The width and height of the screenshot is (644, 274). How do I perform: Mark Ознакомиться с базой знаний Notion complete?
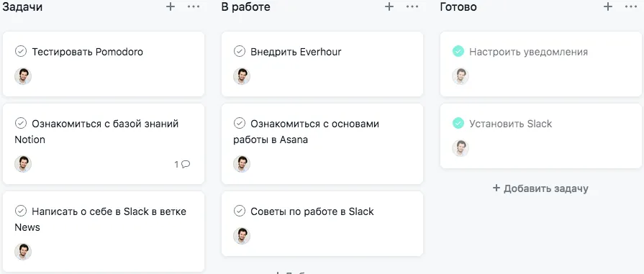[21, 123]
